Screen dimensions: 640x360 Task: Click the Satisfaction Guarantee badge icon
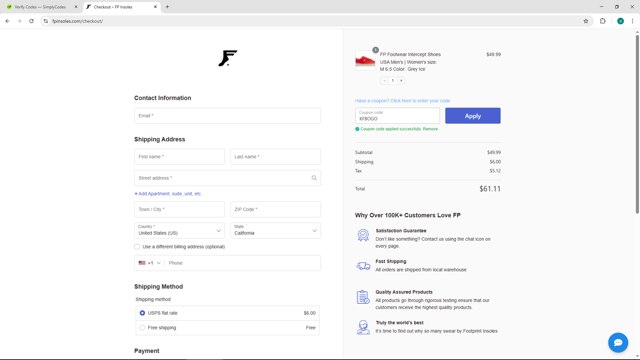pos(363,236)
